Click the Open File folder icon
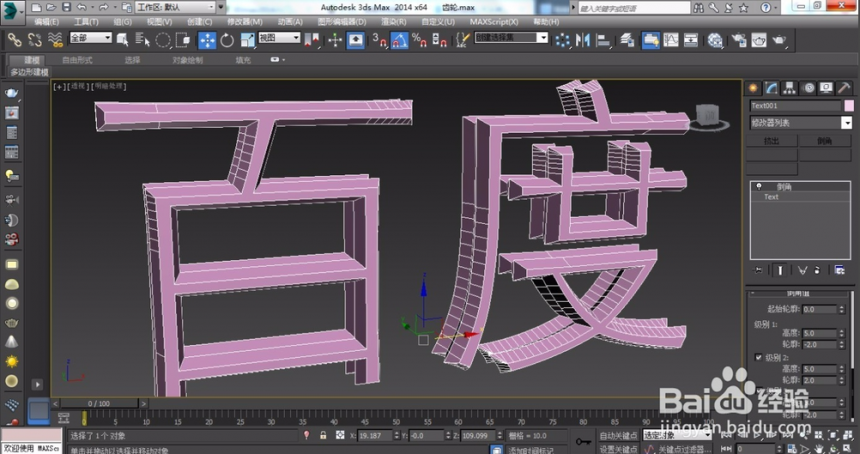This screenshot has height=454, width=860. point(51,8)
